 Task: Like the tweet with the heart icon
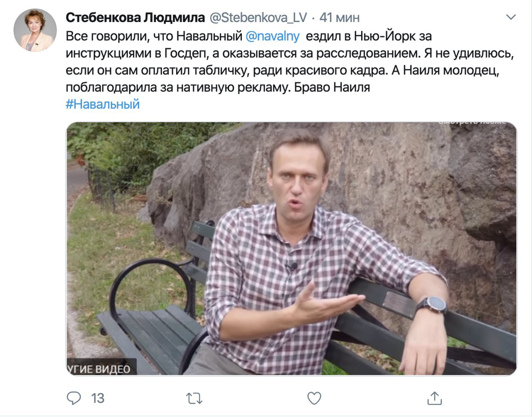click(x=314, y=398)
